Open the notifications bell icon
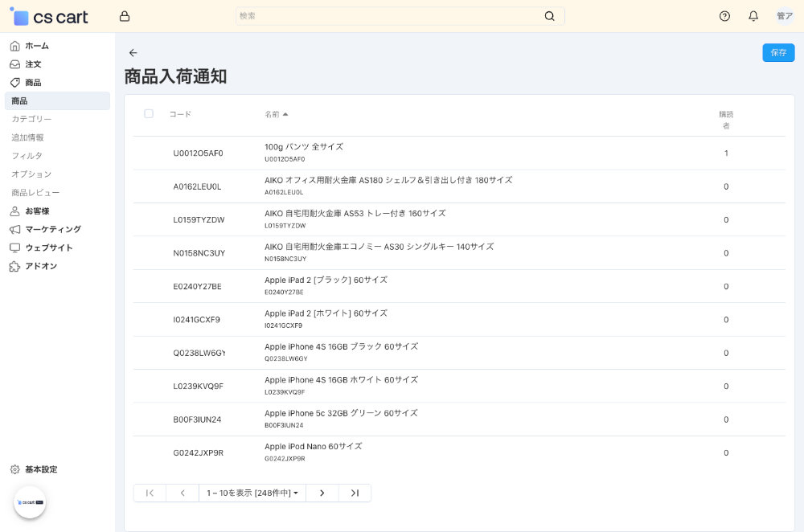This screenshot has width=804, height=532. click(x=753, y=16)
